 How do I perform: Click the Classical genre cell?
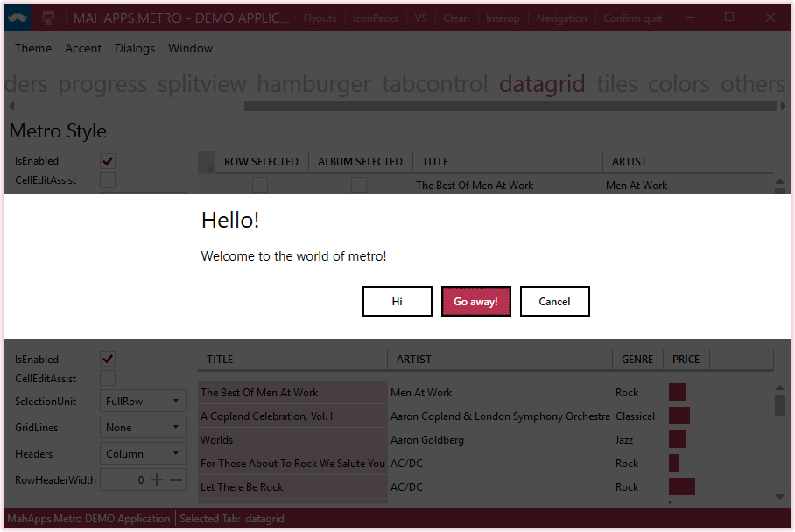636,416
